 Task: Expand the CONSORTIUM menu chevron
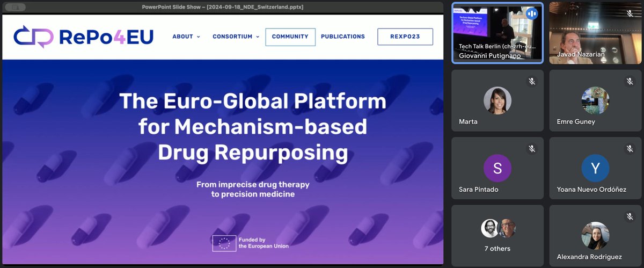(x=258, y=37)
